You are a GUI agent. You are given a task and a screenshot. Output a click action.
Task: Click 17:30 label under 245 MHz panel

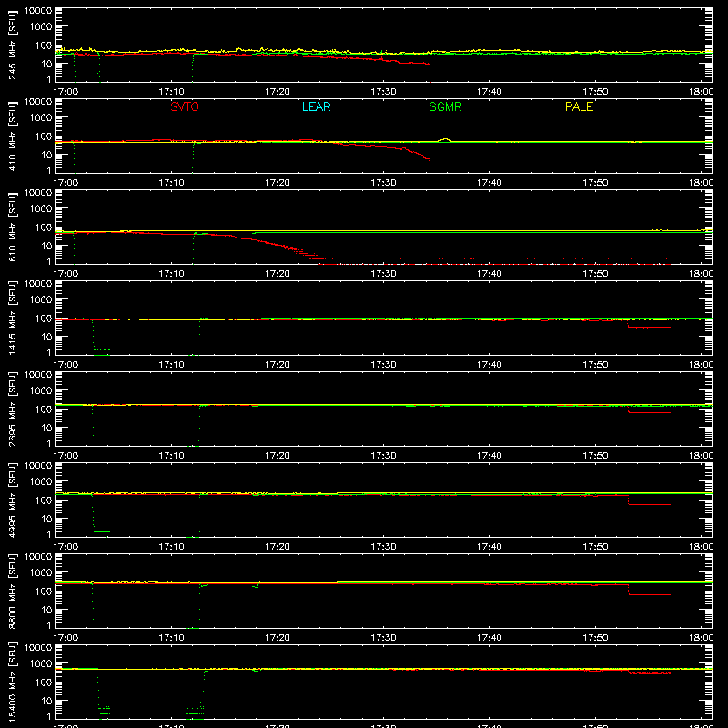383,92
